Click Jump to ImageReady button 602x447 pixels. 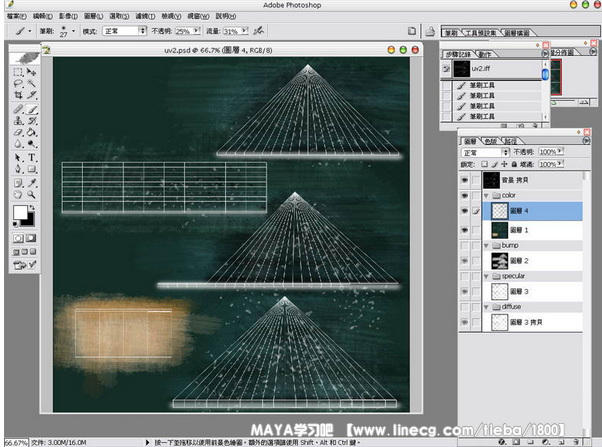click(25, 265)
